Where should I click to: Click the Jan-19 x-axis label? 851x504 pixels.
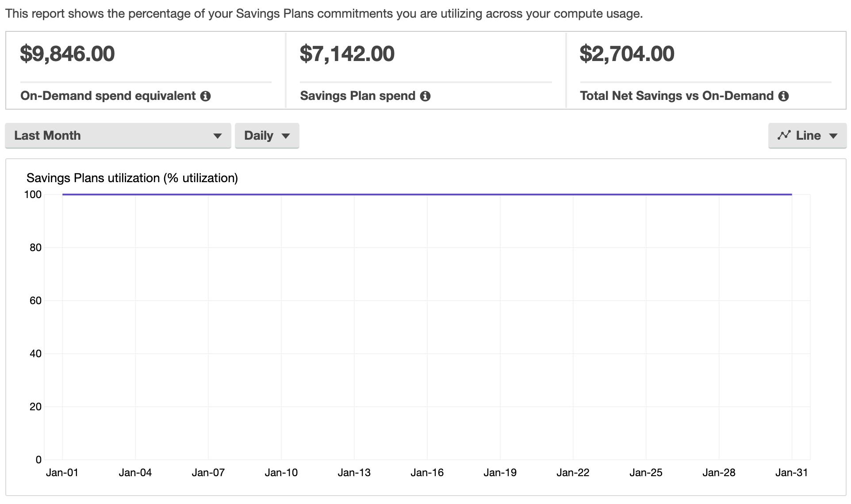500,473
